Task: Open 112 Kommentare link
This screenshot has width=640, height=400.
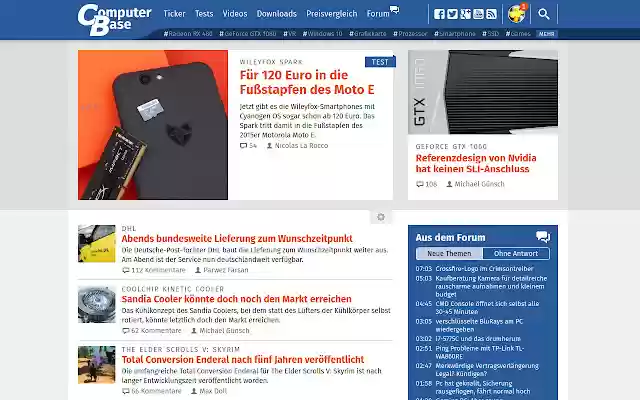Action: pyautogui.click(x=154, y=270)
